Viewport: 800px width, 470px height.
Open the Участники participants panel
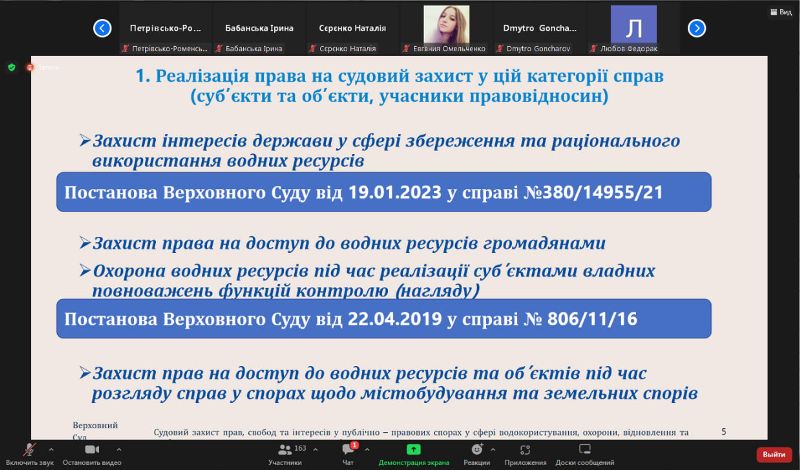285,454
